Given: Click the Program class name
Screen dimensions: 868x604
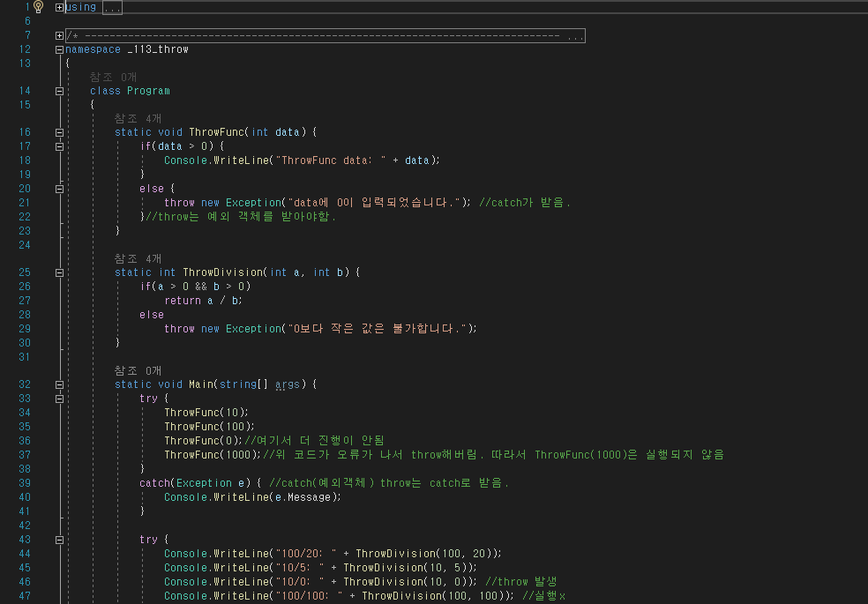Looking at the screenshot, I should pos(148,91).
